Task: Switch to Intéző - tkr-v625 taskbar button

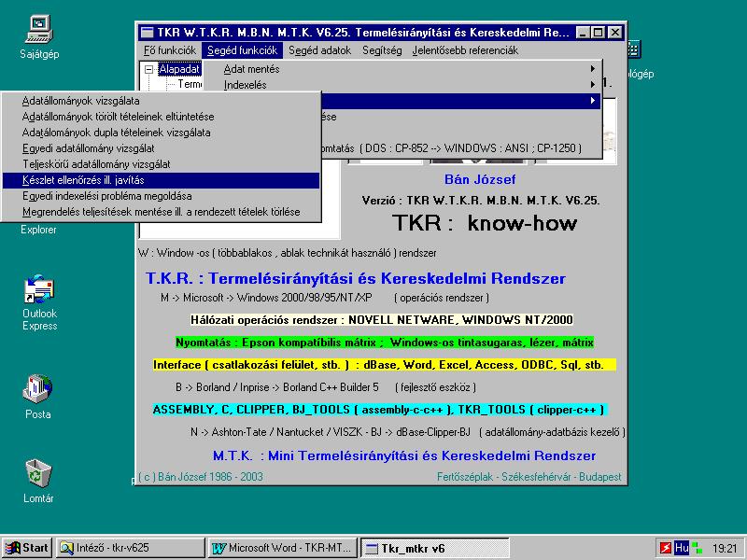Action: 130,548
